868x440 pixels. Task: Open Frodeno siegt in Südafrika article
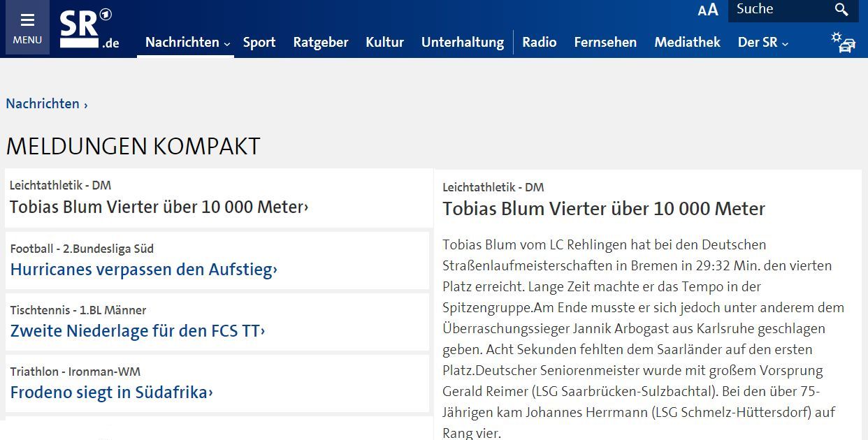pos(112,392)
